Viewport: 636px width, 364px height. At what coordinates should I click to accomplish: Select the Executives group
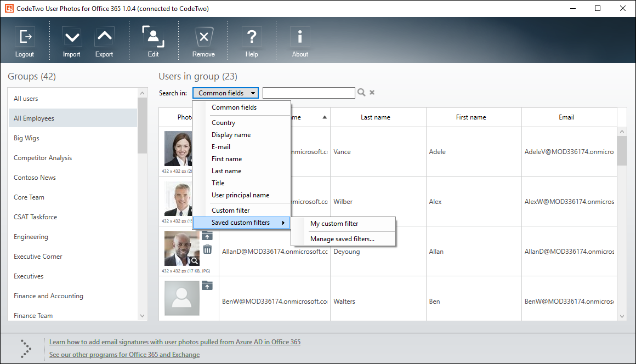pos(73,276)
